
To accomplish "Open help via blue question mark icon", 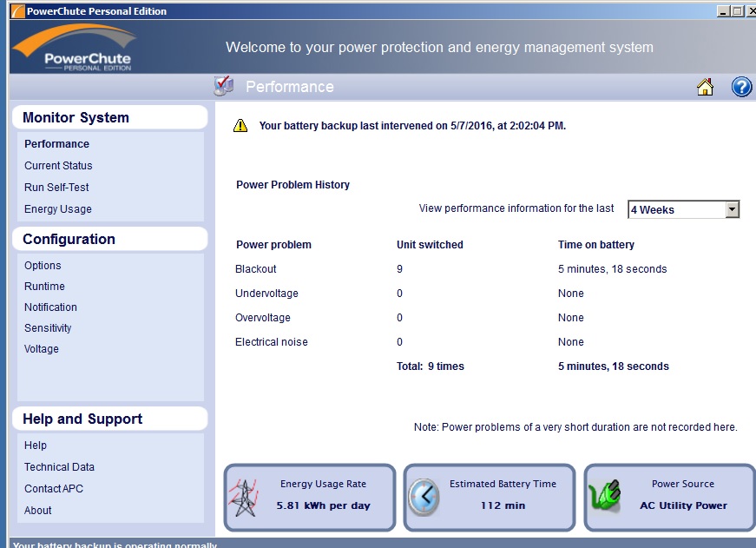I will [741, 87].
